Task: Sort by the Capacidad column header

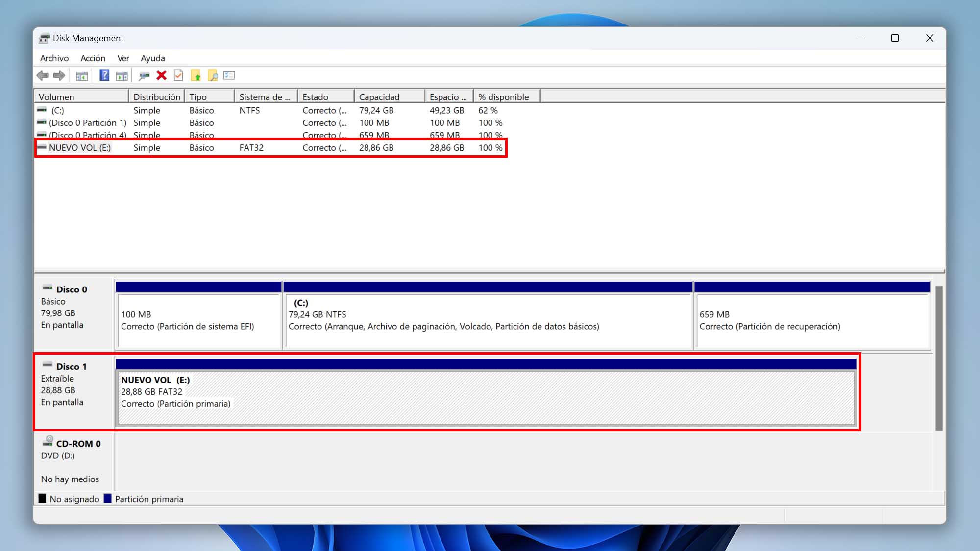Action: pos(390,97)
